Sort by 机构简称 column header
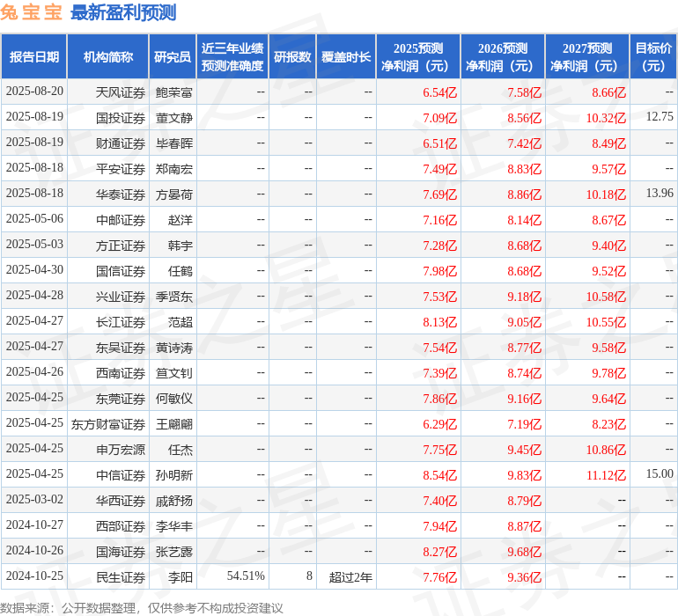 [107, 57]
